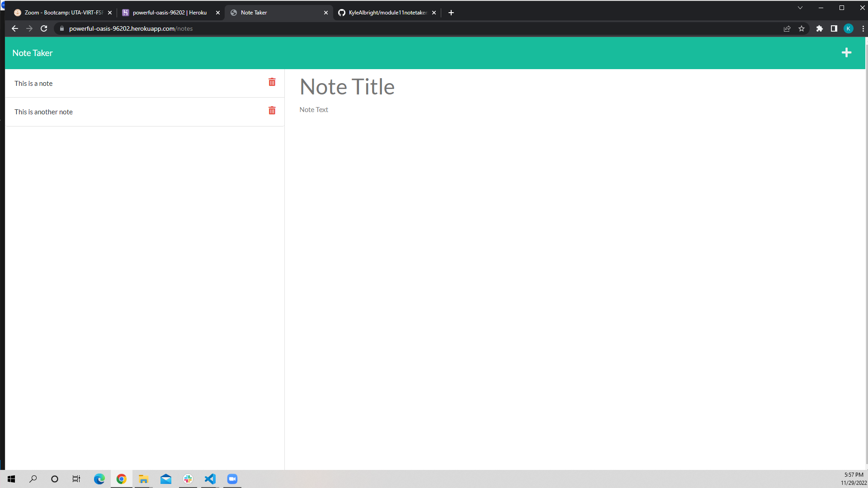Toggle the Windows search icon on taskbar
Screen dimensions: 868x488
pos(33,479)
